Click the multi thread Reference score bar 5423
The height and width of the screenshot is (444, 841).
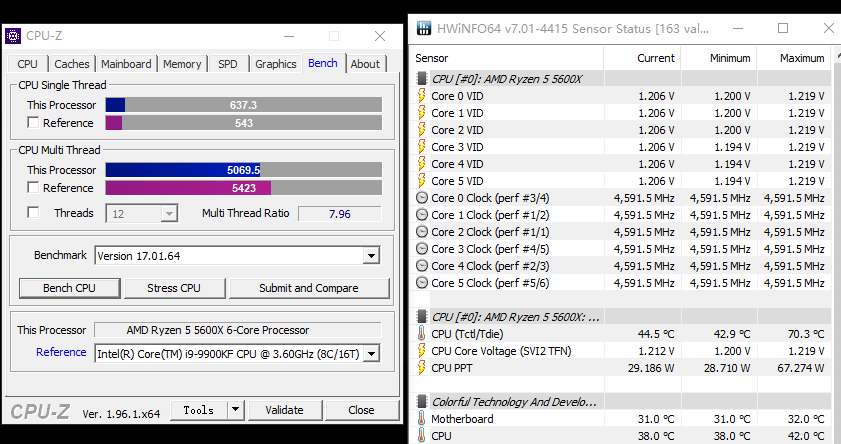244,188
